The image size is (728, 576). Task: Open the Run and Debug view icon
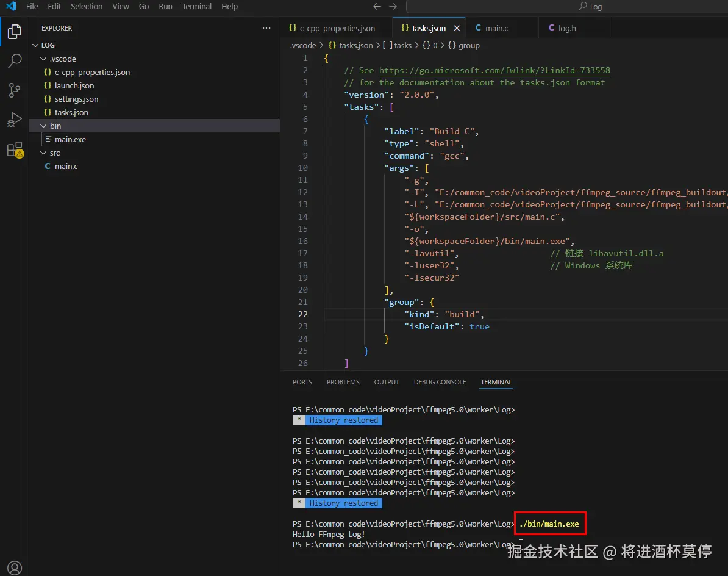pyautogui.click(x=15, y=120)
